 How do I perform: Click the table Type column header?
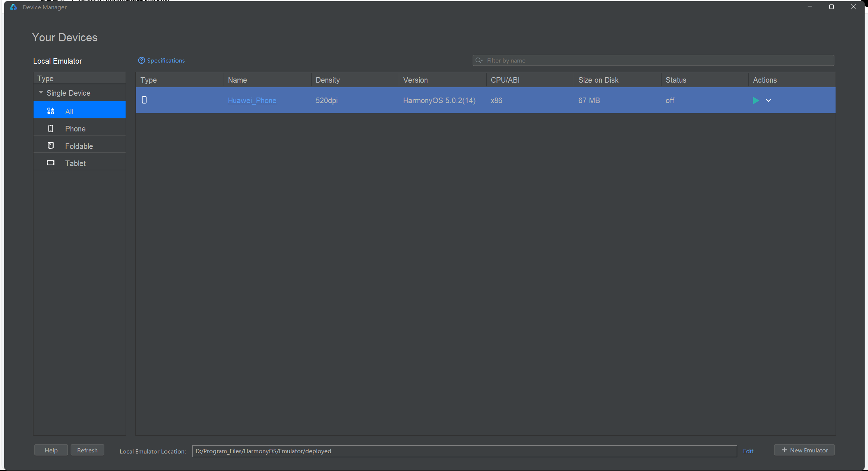click(x=180, y=80)
